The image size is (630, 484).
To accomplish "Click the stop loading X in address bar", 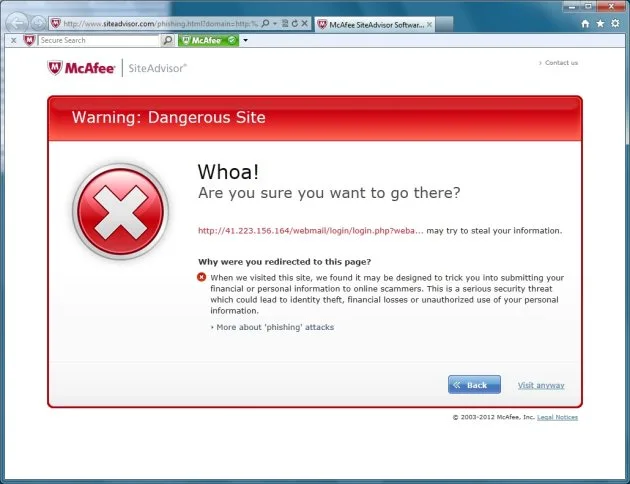I will click(305, 24).
